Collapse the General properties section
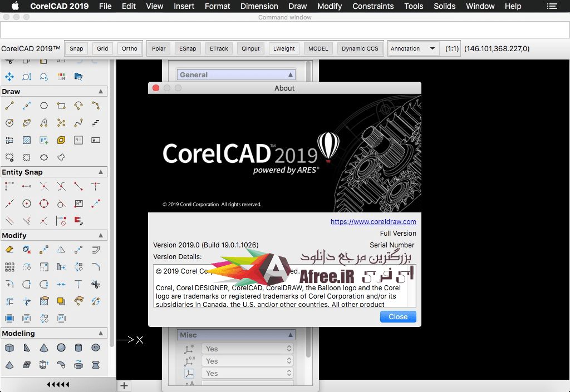This screenshot has height=392, width=570. click(291, 75)
